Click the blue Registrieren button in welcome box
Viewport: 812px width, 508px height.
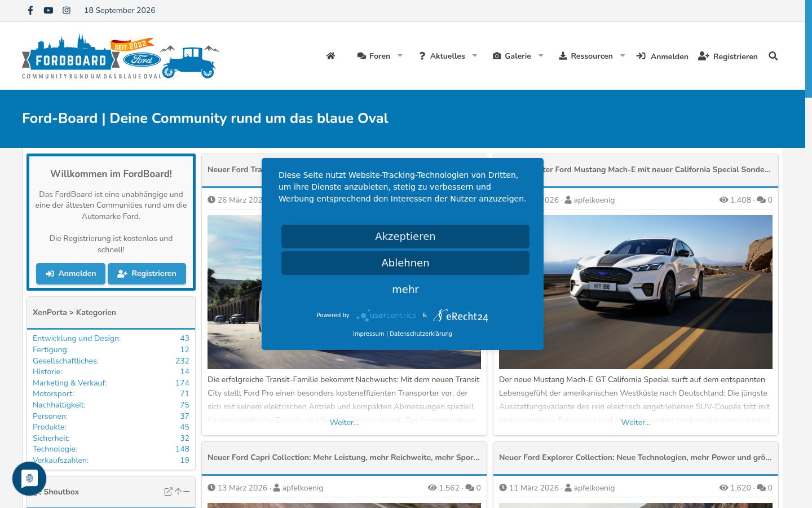[147, 274]
